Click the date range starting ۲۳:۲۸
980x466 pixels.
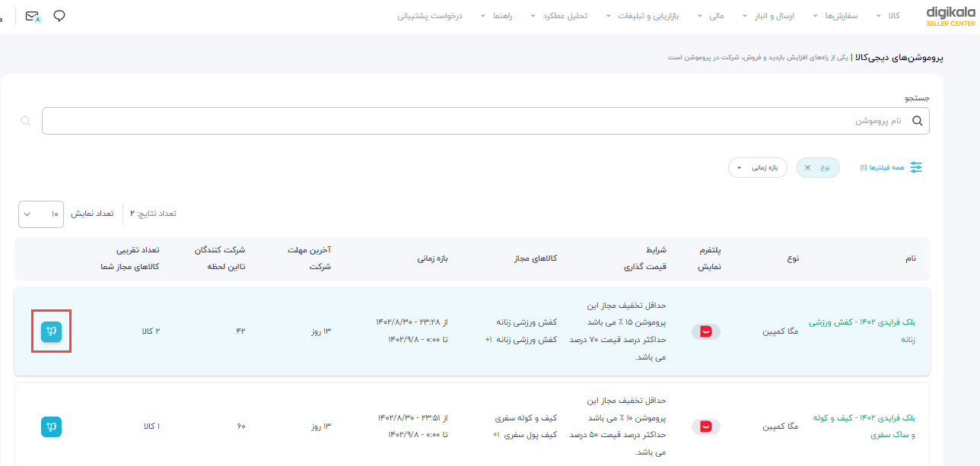tap(412, 331)
